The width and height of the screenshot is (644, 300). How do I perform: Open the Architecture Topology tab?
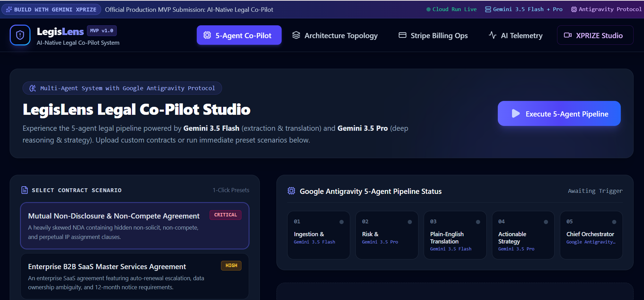335,35
